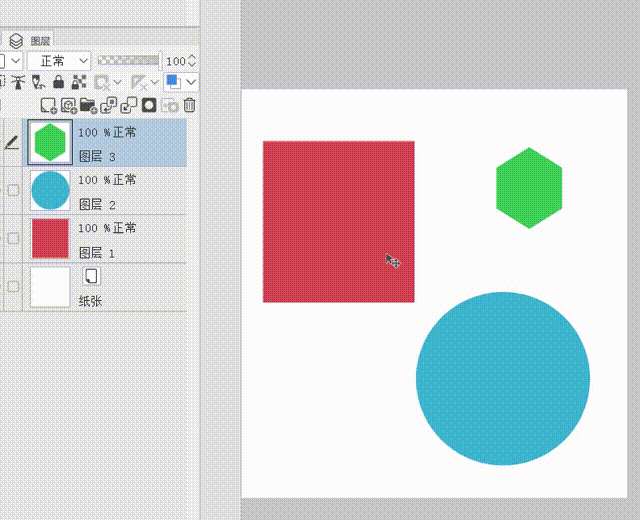
Task: Click the red square thumbnail of 图层 1
Action: tap(50, 238)
